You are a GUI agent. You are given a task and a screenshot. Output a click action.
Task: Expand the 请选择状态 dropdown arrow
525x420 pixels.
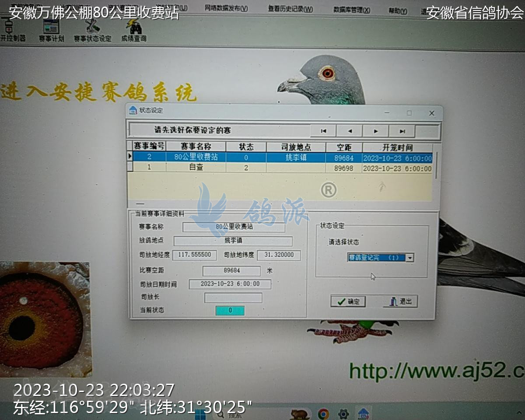tap(409, 258)
